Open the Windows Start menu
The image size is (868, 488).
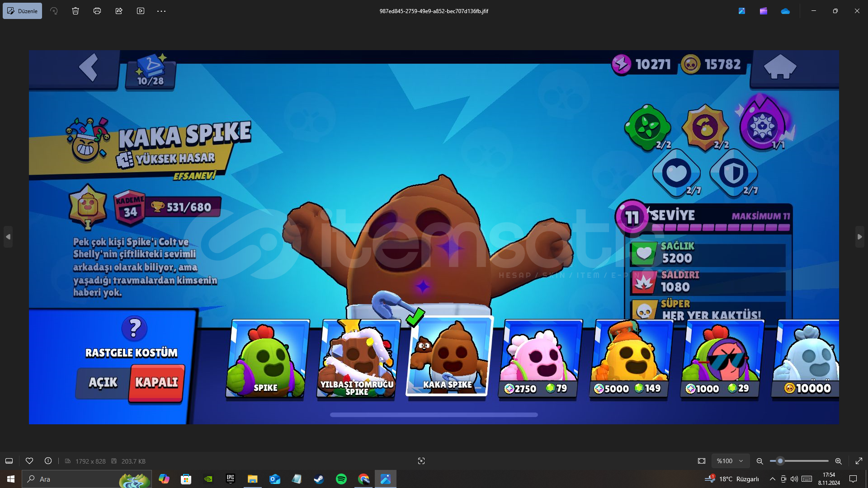coord(11,479)
